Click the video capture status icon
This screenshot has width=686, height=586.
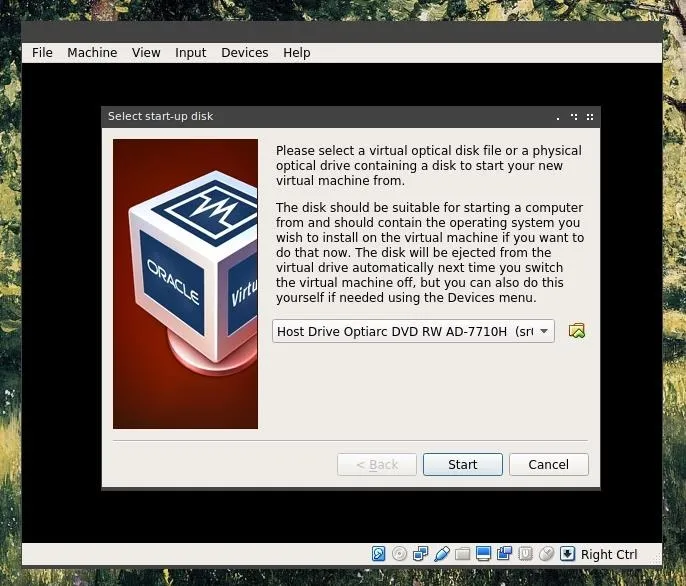504,554
